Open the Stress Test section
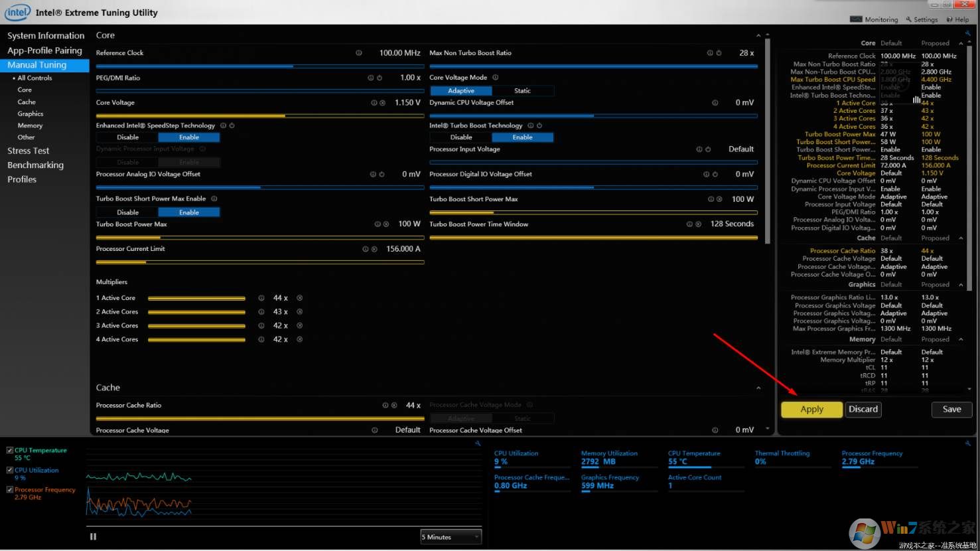This screenshot has width=980, height=551. 28,151
